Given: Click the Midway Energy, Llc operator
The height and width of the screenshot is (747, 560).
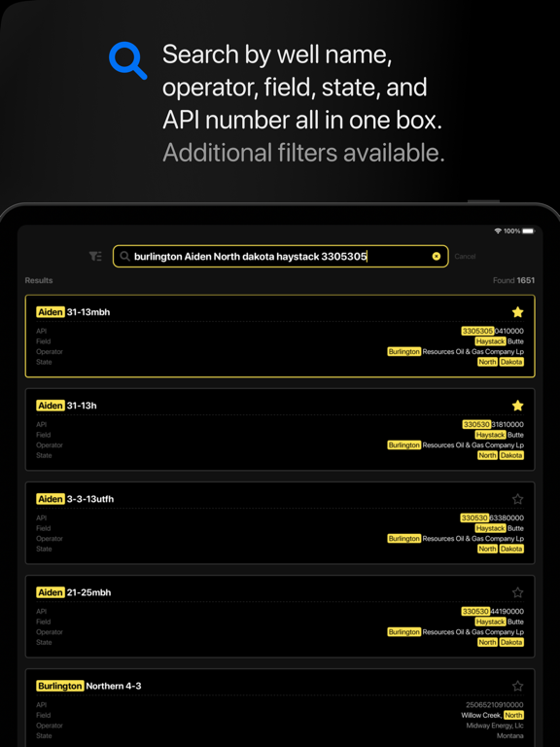Looking at the screenshot, I should coord(495,726).
